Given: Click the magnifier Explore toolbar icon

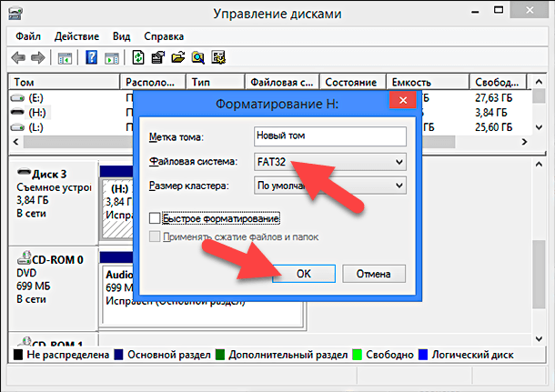Looking at the screenshot, I should tap(198, 57).
